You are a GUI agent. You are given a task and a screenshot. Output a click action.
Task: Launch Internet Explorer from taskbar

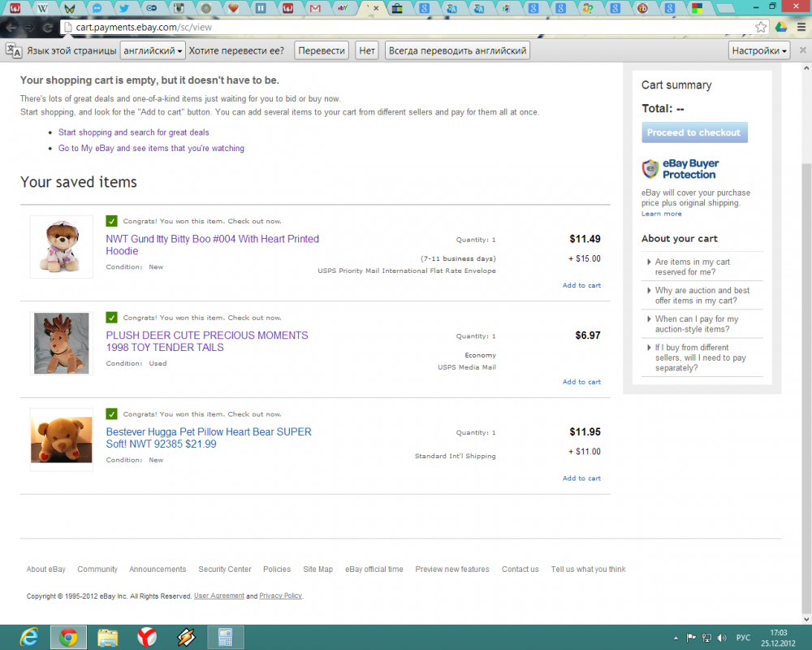(28, 637)
